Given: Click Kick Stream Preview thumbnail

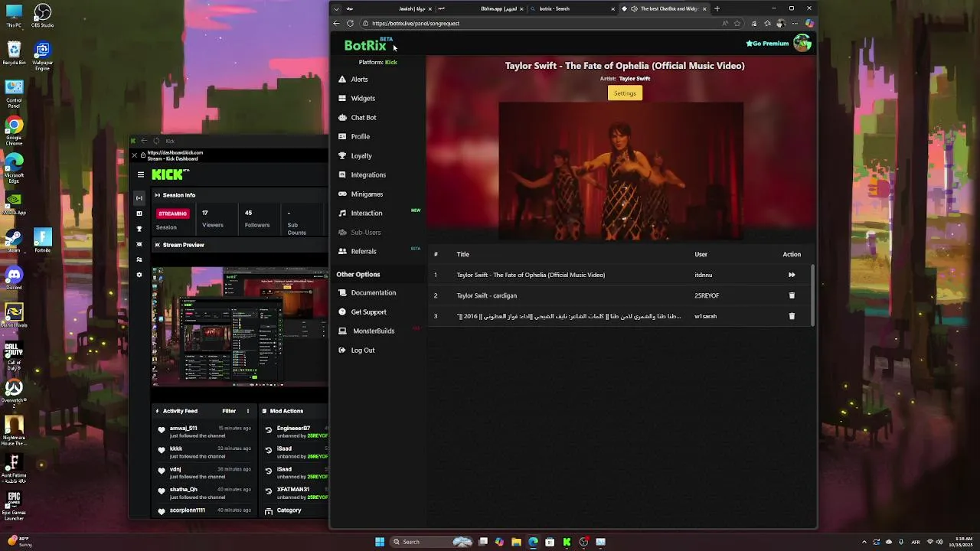Looking at the screenshot, I should 240,328.
